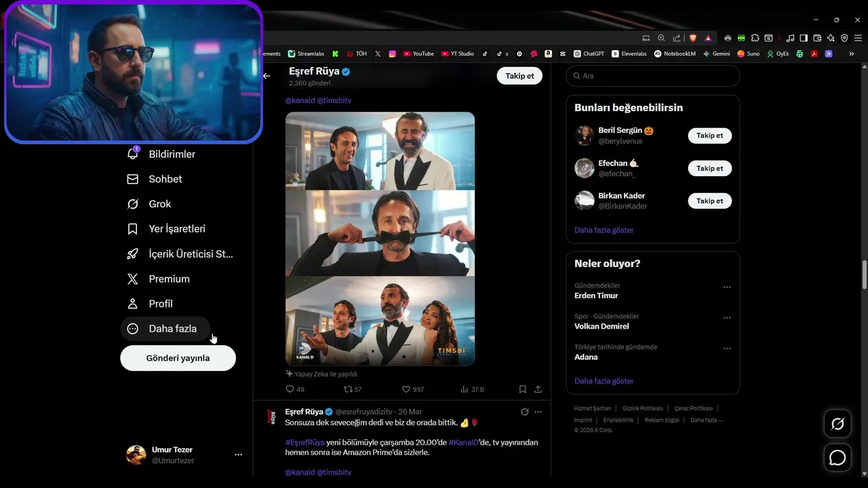Open the Instagram bookmark icon

(x=392, y=54)
